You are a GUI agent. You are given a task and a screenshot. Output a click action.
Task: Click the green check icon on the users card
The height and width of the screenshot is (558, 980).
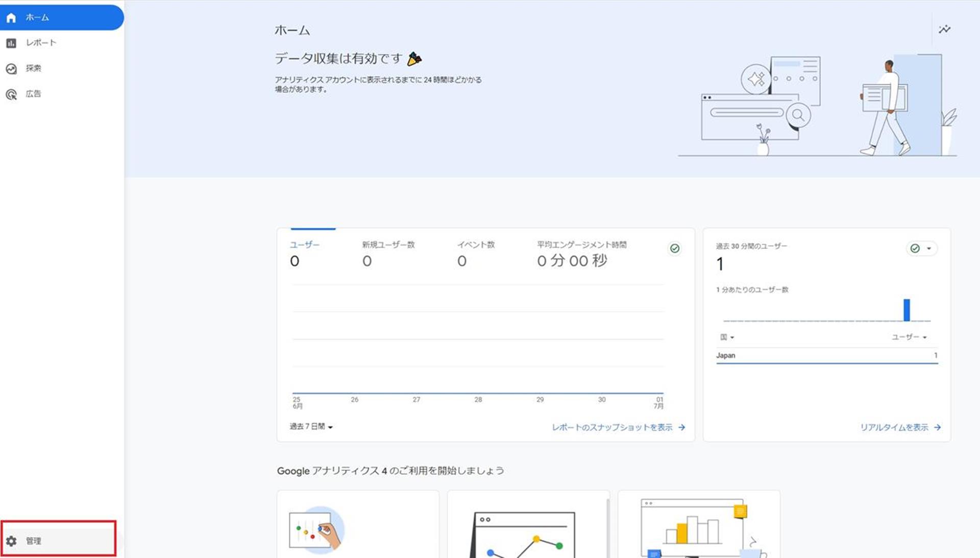coord(675,249)
